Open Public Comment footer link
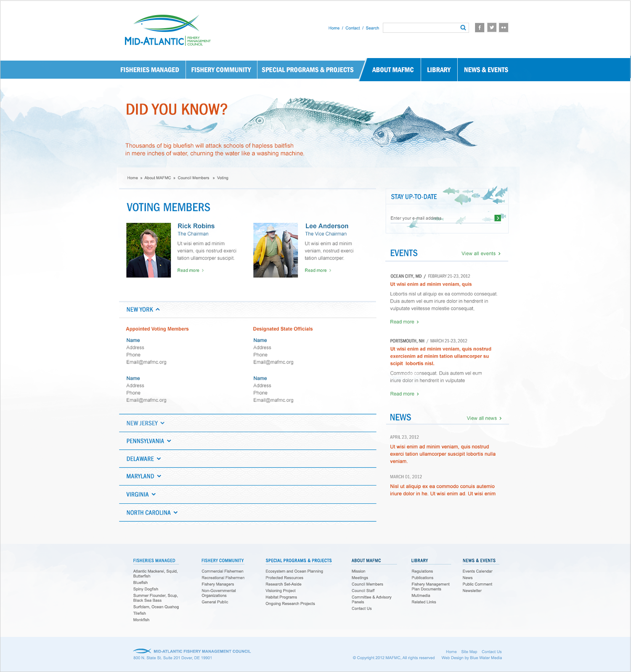This screenshot has width=631, height=672. (477, 584)
